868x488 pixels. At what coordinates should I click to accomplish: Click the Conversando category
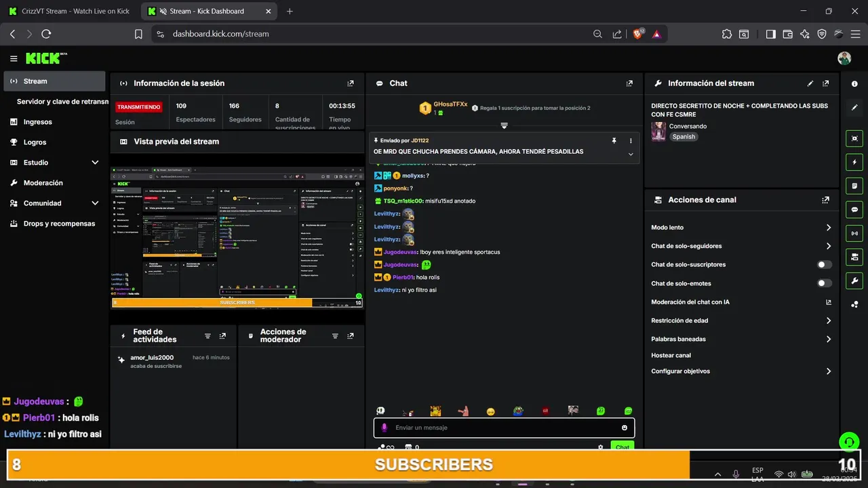click(x=688, y=126)
